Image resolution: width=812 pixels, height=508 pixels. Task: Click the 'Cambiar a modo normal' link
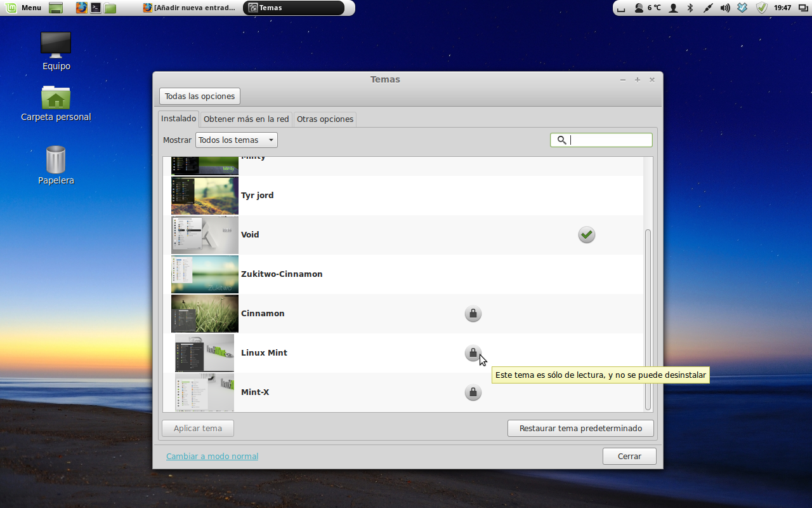pyautogui.click(x=212, y=456)
